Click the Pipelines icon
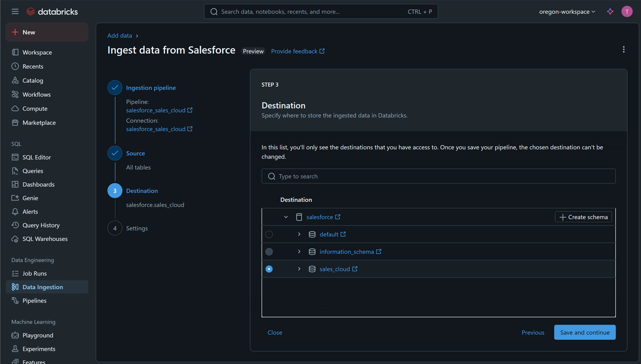The image size is (641, 364). coord(15,300)
